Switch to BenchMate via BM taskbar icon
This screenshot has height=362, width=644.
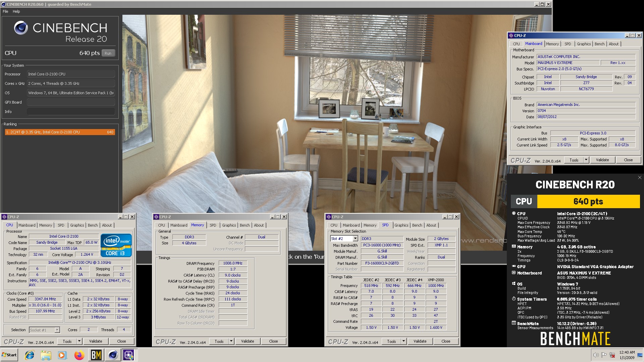click(96, 355)
